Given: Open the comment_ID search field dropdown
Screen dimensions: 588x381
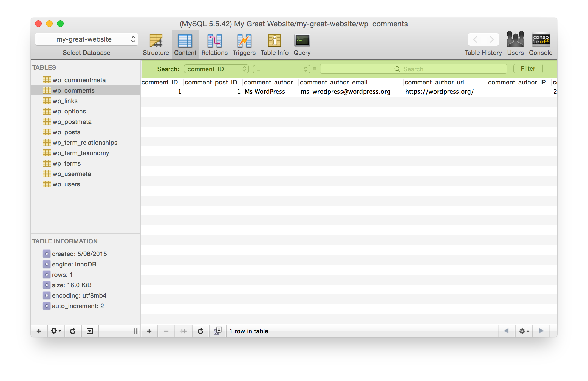Looking at the screenshot, I should coord(216,69).
